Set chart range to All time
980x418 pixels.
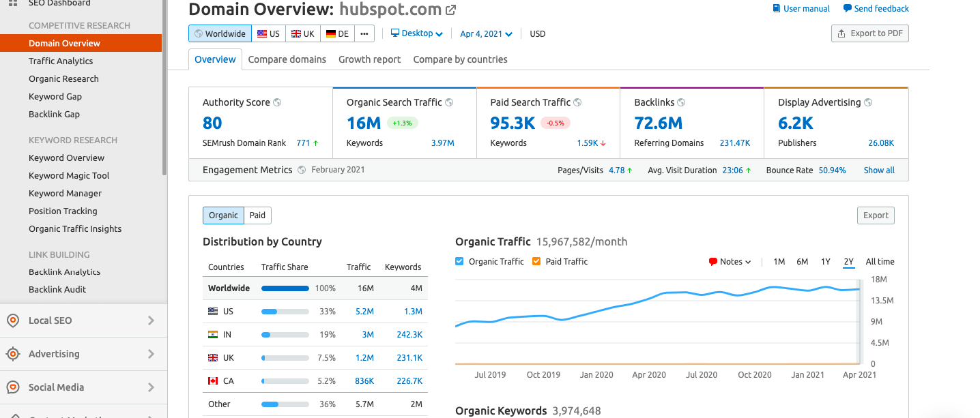[x=880, y=262]
